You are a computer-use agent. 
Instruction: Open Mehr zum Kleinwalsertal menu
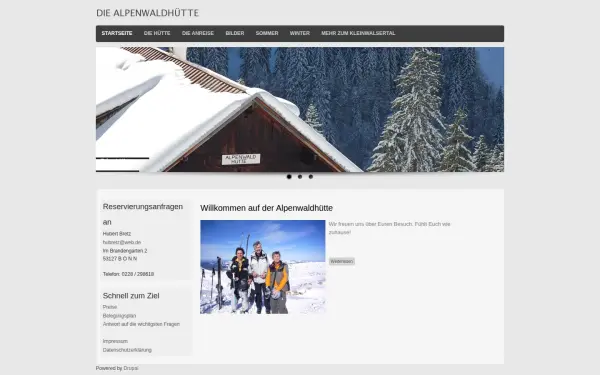point(358,33)
